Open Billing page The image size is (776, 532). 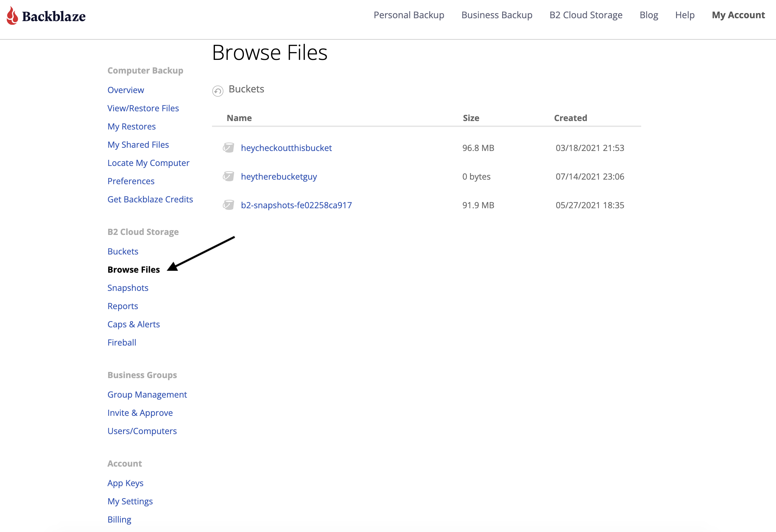point(119,519)
